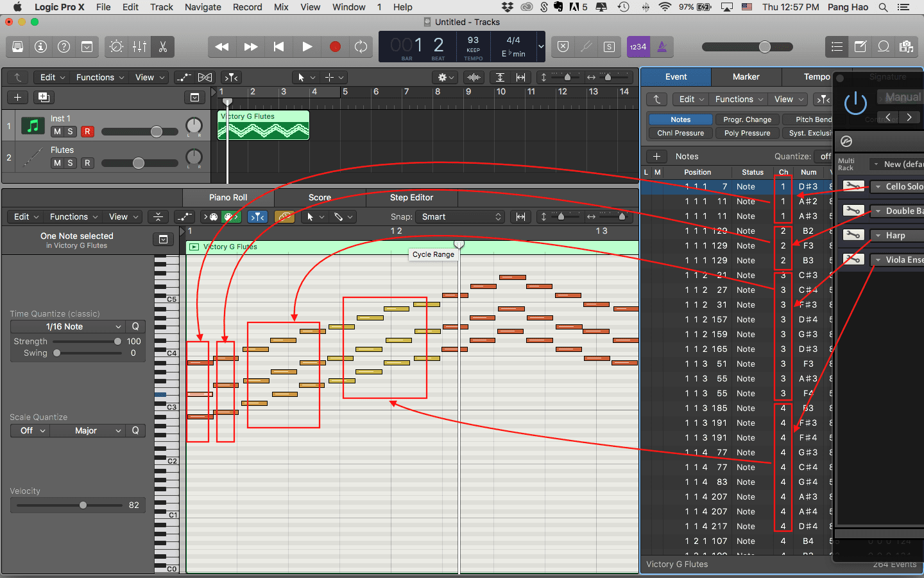
Task: Start playback with the Play button
Action: [x=307, y=47]
